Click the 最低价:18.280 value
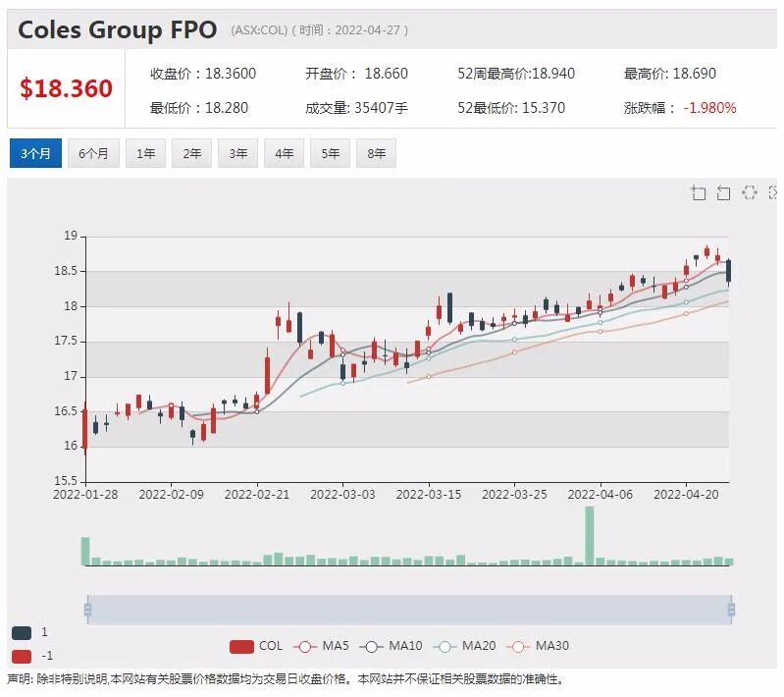The width and height of the screenshot is (784, 697). 199,108
